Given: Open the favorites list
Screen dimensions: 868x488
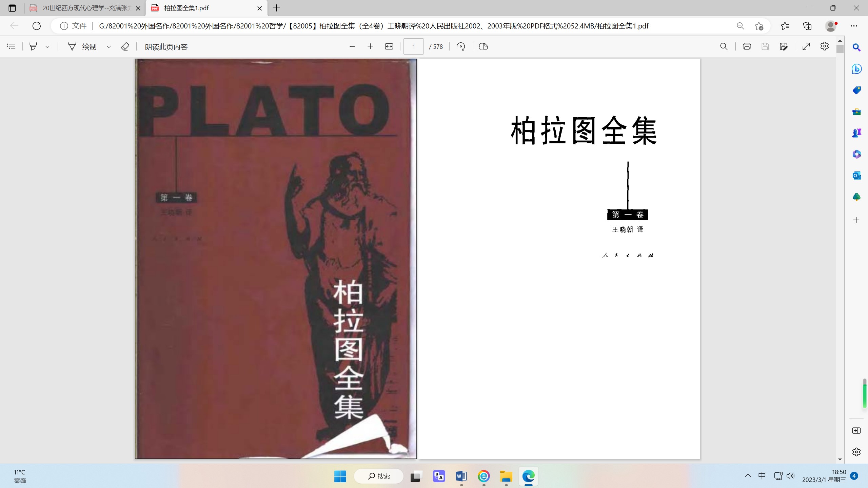Looking at the screenshot, I should pos(785,26).
